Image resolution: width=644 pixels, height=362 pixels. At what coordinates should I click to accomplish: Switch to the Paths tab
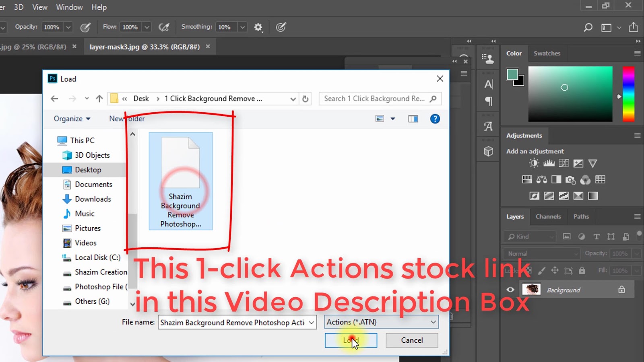pos(581,216)
